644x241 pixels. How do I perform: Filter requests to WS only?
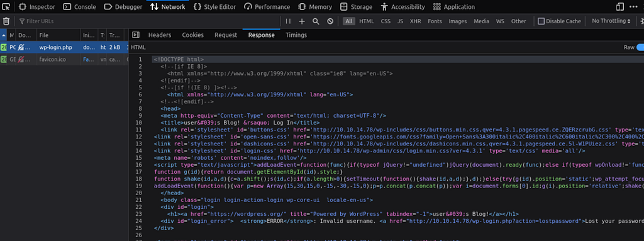click(500, 21)
